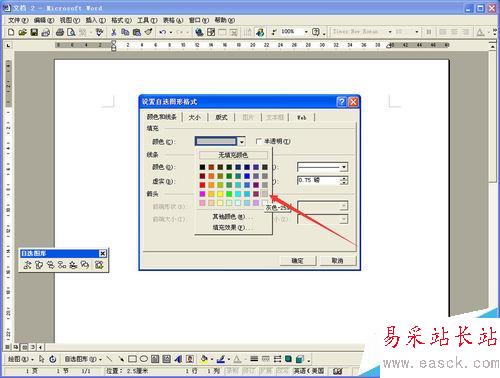Open the 自选图形 menu in Drawing toolbar

[83, 359]
